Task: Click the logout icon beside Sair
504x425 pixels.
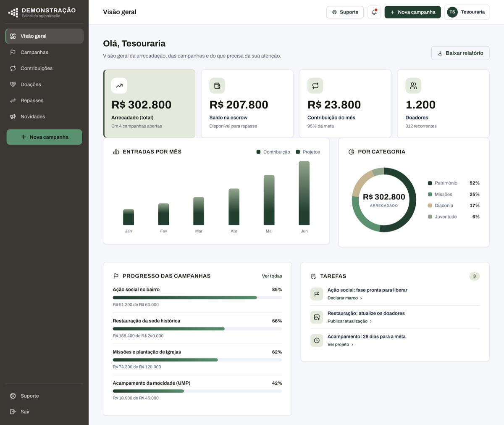Action: tap(13, 412)
